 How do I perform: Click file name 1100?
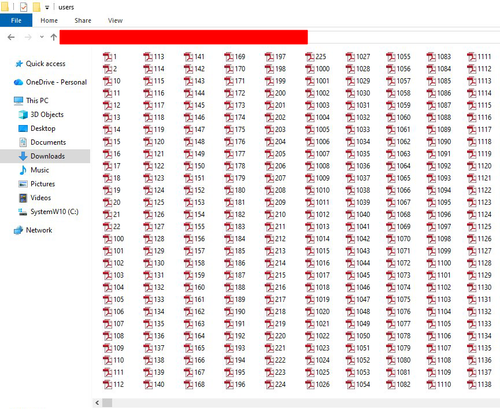(x=444, y=263)
